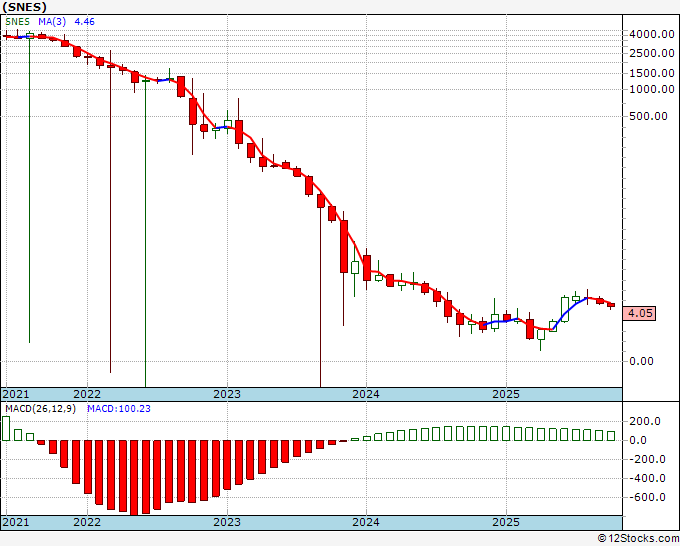Click the 2023 label on price timeline

point(227,394)
